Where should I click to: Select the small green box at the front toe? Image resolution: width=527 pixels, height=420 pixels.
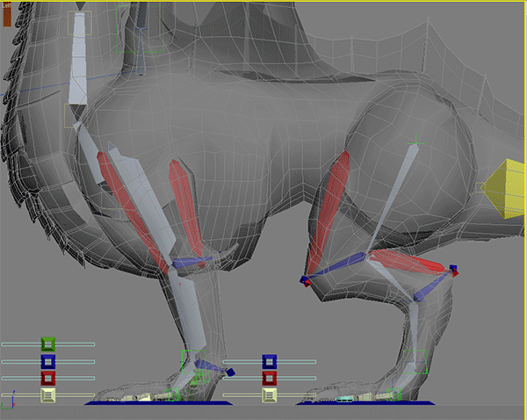[172, 395]
